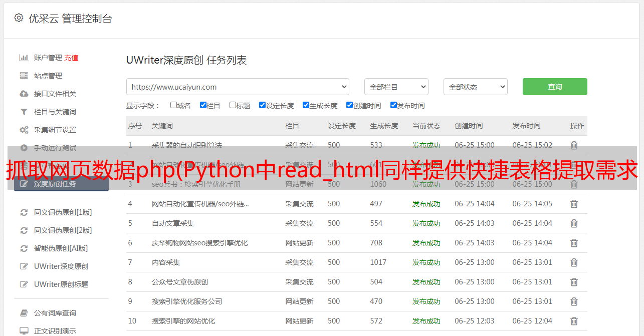
Task: Open 同义词伪原创[2版] in the sidebar
Action: point(63,230)
